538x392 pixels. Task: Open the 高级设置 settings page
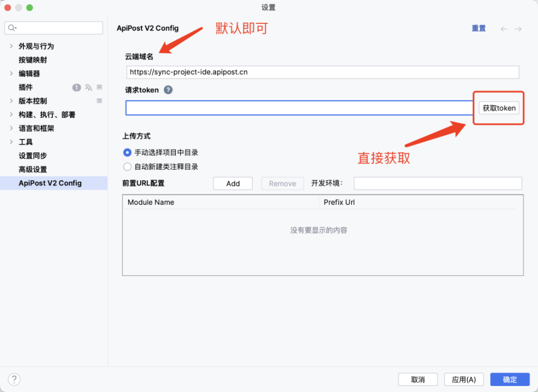coord(33,169)
